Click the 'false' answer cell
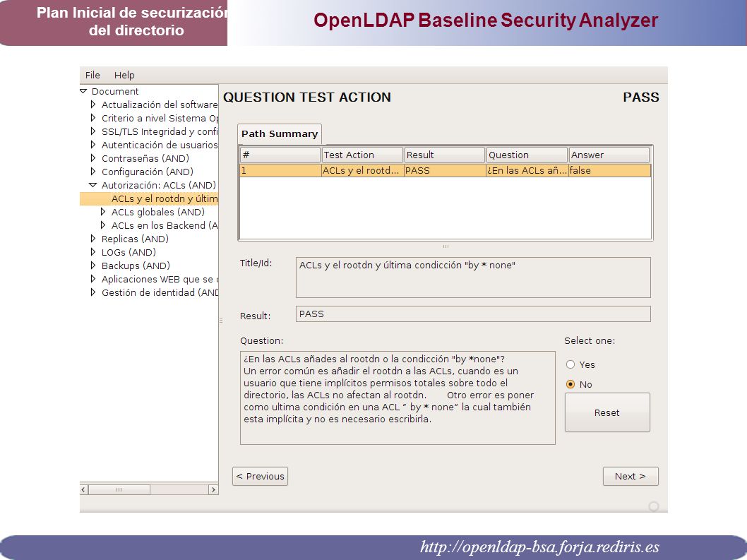The image size is (747, 560). pyautogui.click(x=610, y=171)
